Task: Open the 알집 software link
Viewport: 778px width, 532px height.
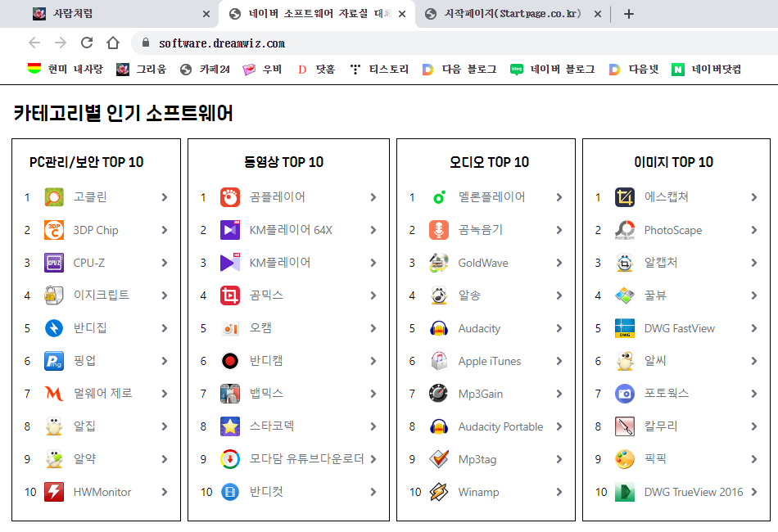Action: [84, 426]
